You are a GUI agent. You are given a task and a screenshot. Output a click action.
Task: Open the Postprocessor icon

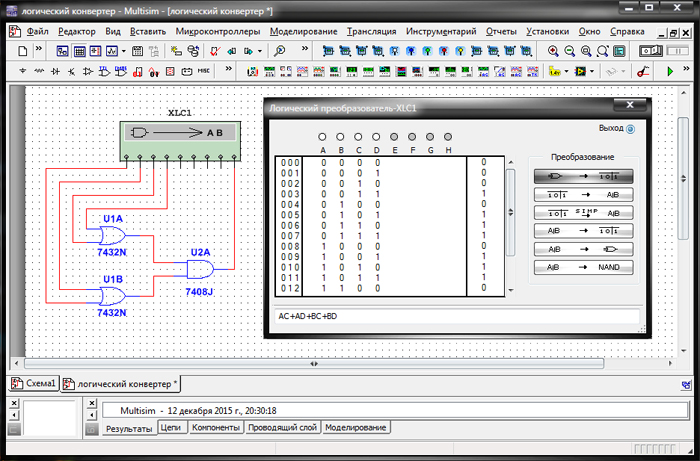(138, 51)
